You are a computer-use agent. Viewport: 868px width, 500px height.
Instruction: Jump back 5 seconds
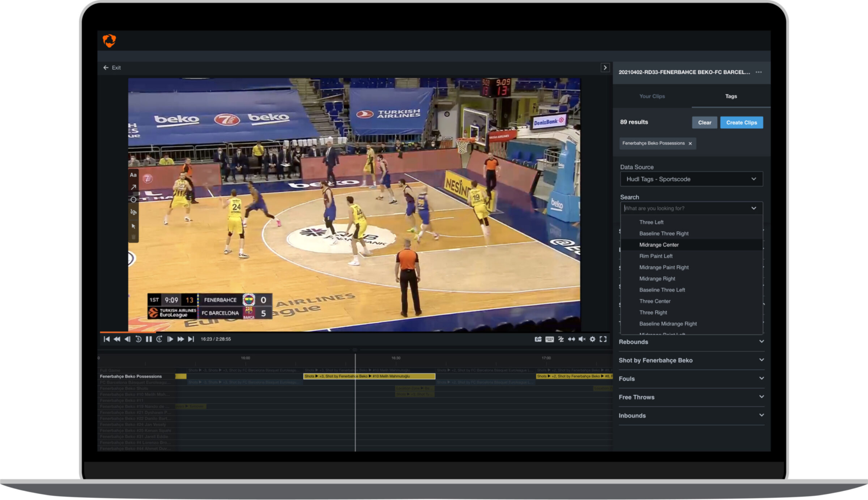point(138,339)
